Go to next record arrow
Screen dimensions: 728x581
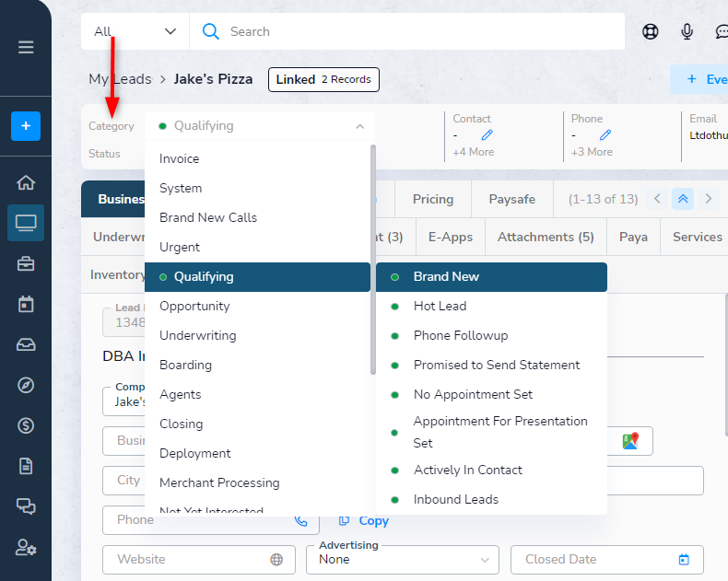[708, 199]
